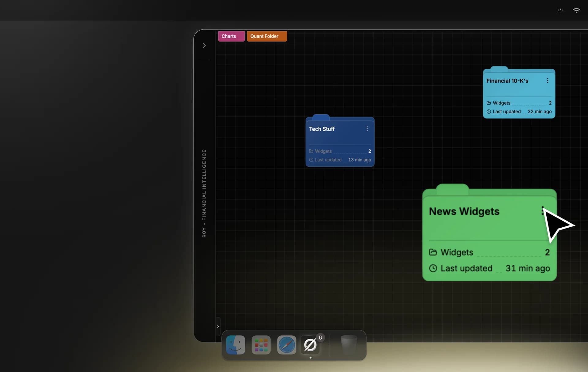Launch Safari from the Dock
The image size is (588, 372).
point(287,345)
